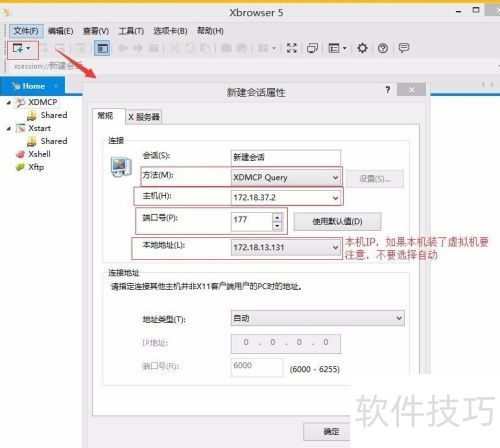Open the 帮助(H) menu
The width and height of the screenshot is (500, 448).
tap(210, 31)
